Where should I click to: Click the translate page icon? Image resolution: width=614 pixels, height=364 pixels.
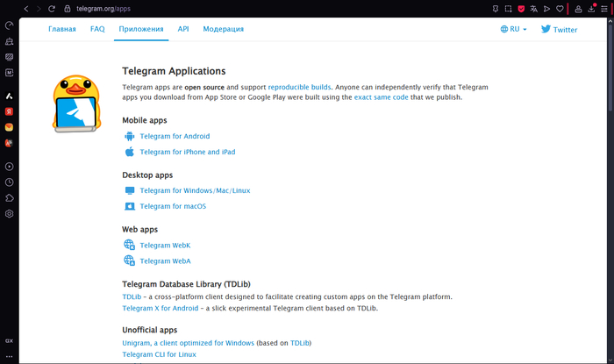533,9
